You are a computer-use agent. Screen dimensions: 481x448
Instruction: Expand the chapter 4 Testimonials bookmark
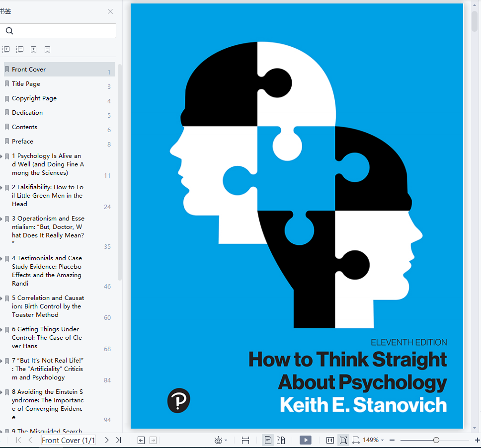[1, 259]
